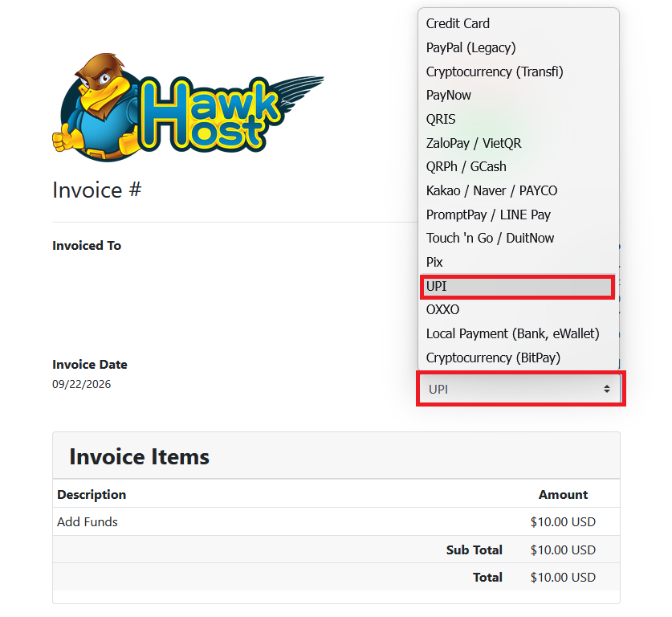Click the Invoice Date label
672x617 pixels.
pyautogui.click(x=90, y=365)
